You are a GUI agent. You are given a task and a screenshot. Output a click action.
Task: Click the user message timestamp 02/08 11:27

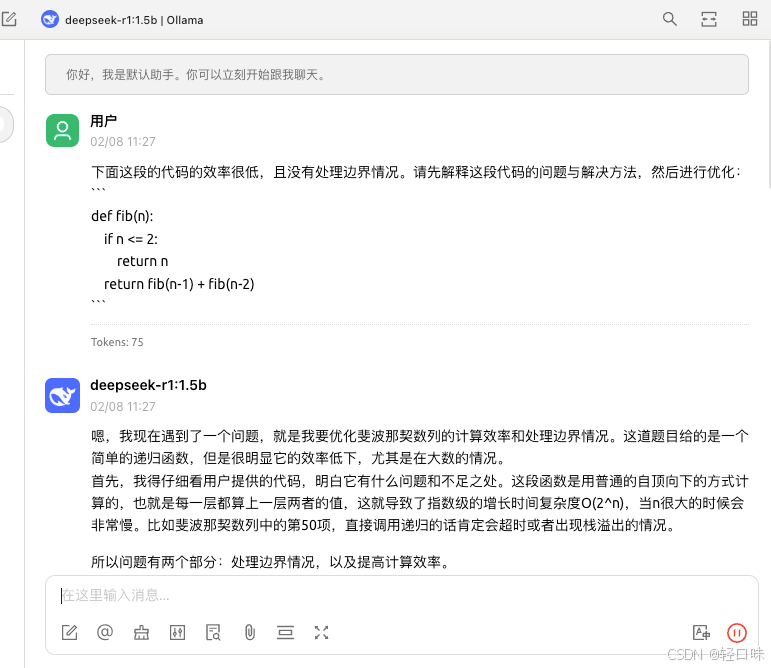coord(123,142)
